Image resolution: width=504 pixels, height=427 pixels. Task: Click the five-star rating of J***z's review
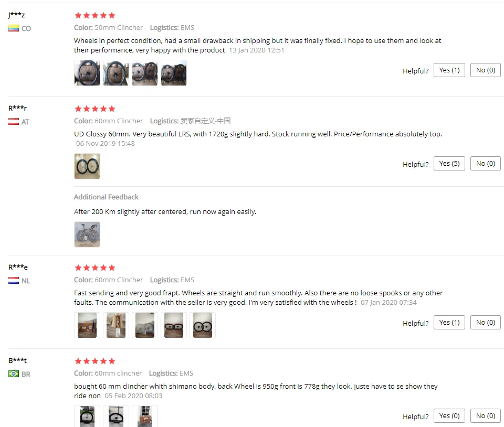95,15
